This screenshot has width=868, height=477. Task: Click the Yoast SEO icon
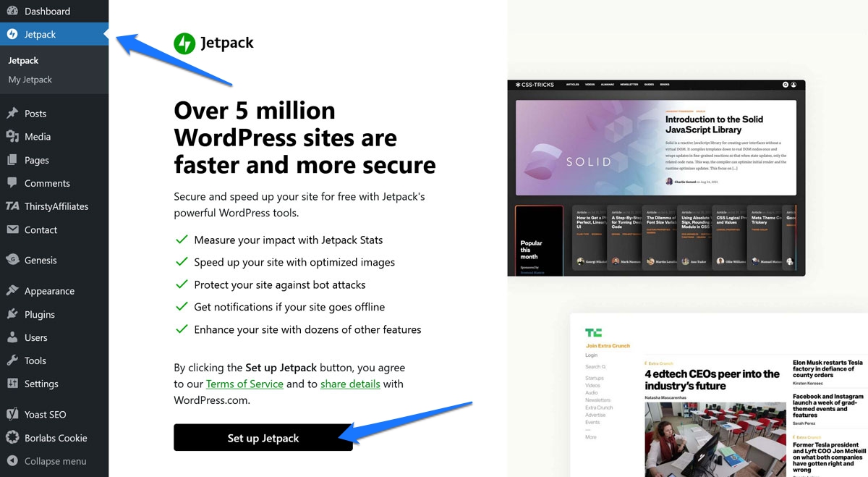[x=12, y=414]
